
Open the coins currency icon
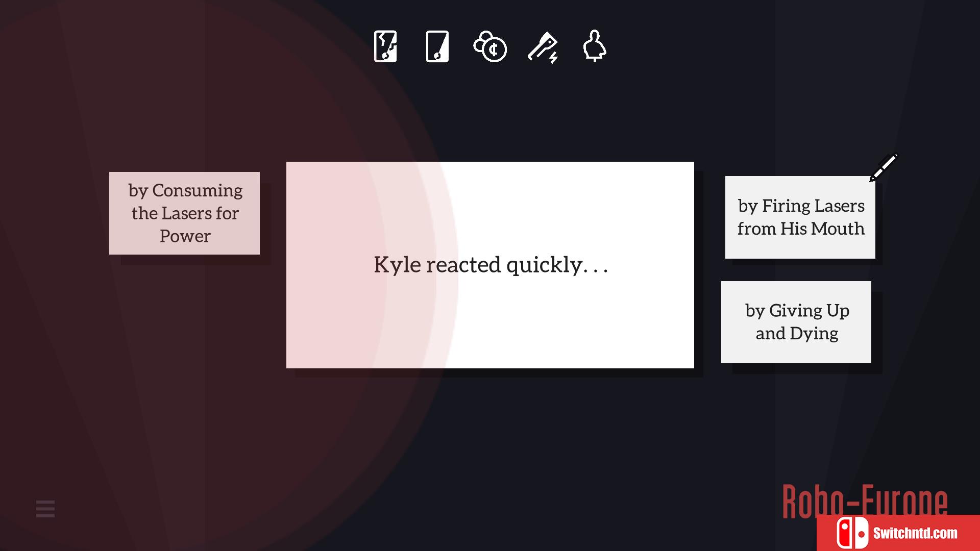click(x=490, y=46)
